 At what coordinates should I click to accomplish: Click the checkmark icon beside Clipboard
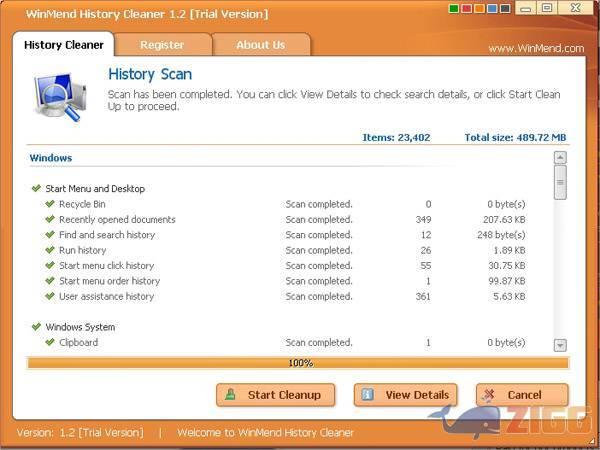(50, 343)
